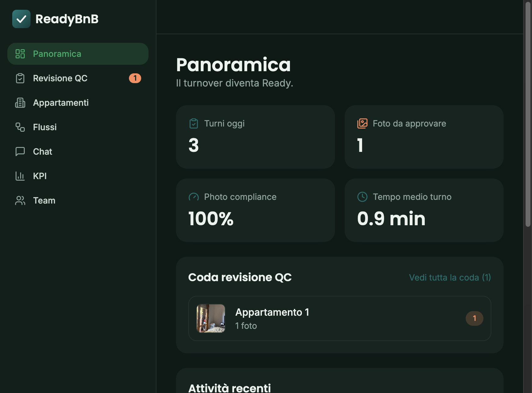Click the orange Revisione QC notification badge
The height and width of the screenshot is (393, 532).
coord(135,78)
